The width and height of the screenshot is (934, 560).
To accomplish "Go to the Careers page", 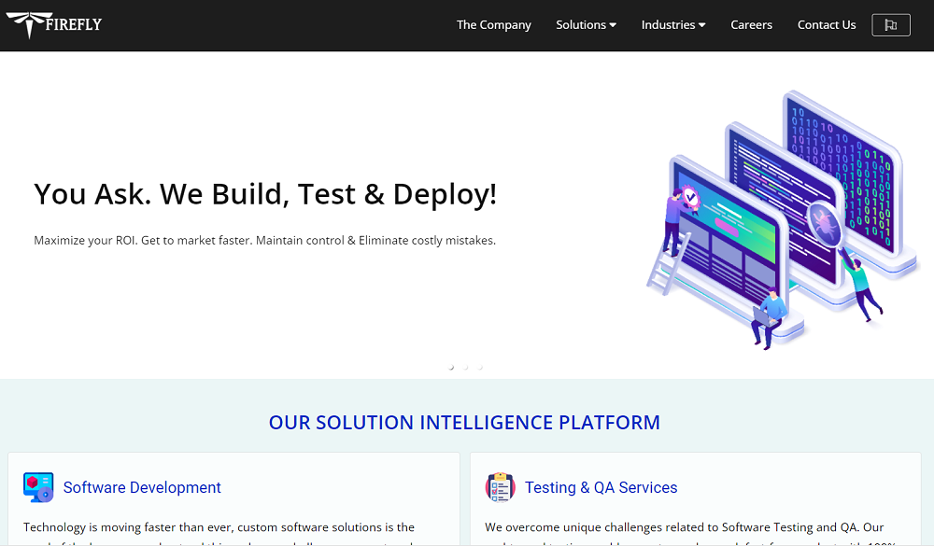I will pyautogui.click(x=751, y=25).
